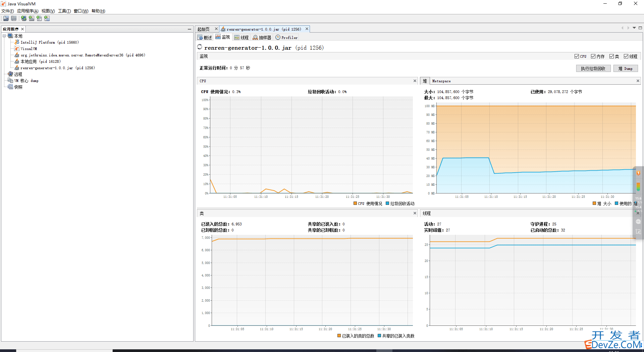Switch to the Metaspace memory tab

(x=441, y=81)
